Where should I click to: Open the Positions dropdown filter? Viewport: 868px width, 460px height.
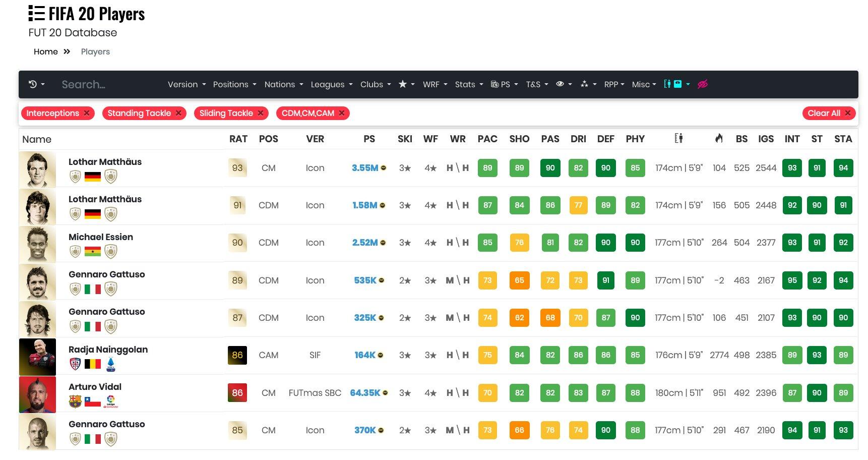pos(234,85)
